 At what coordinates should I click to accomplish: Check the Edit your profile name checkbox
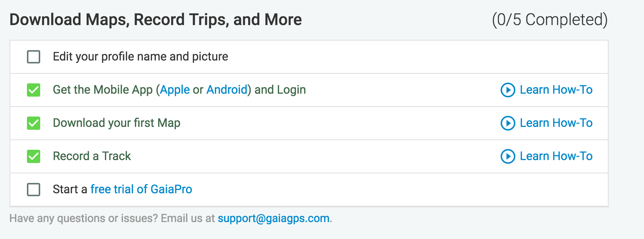coord(34,57)
